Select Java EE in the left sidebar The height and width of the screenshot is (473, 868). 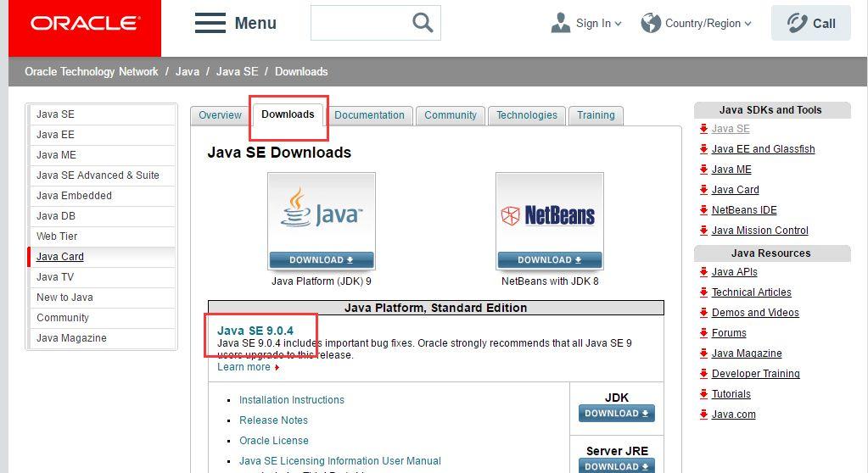(x=103, y=135)
